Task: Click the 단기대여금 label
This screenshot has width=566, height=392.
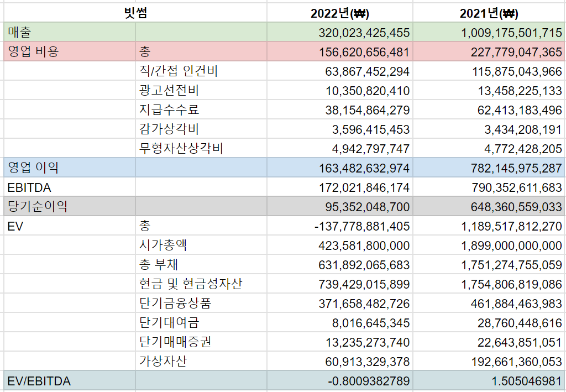Action: (169, 323)
